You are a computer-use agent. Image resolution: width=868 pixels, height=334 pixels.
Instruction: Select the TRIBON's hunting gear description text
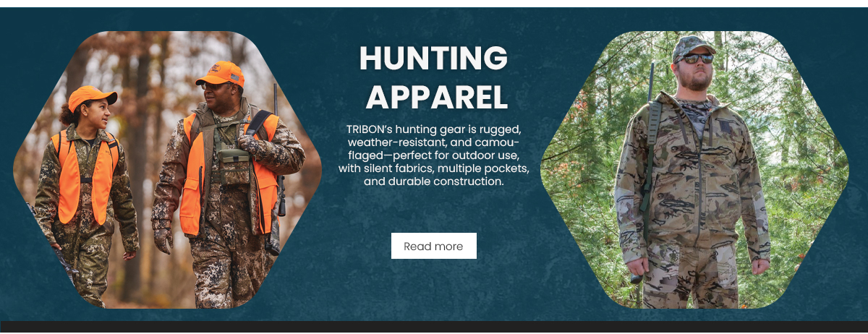click(x=433, y=155)
